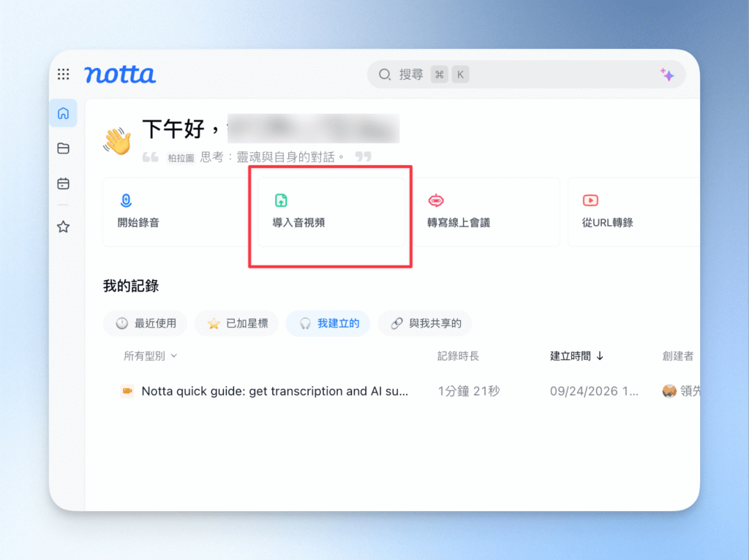Image resolution: width=749 pixels, height=560 pixels.
Task: Open 轉寫線上會議 card
Action: 486,212
